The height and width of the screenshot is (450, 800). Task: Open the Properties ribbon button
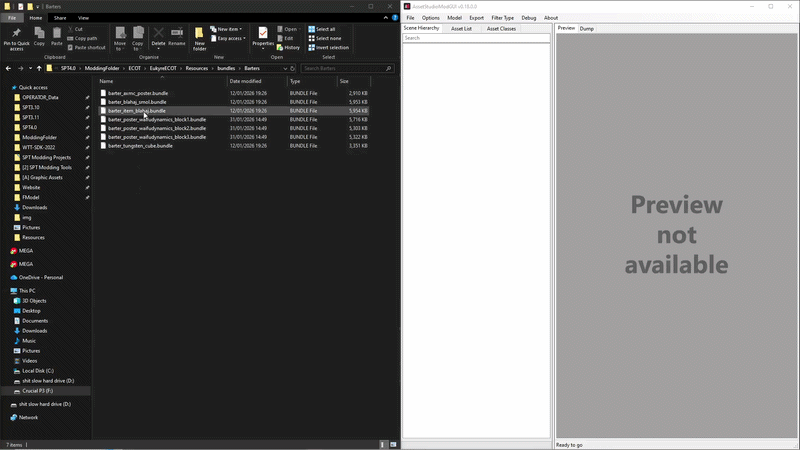pyautogui.click(x=263, y=39)
